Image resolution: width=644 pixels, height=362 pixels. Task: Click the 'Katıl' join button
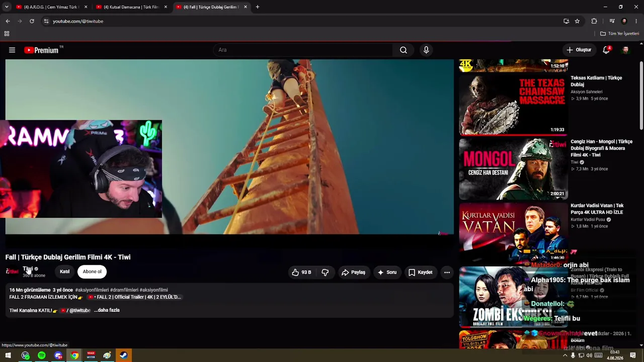(65, 271)
